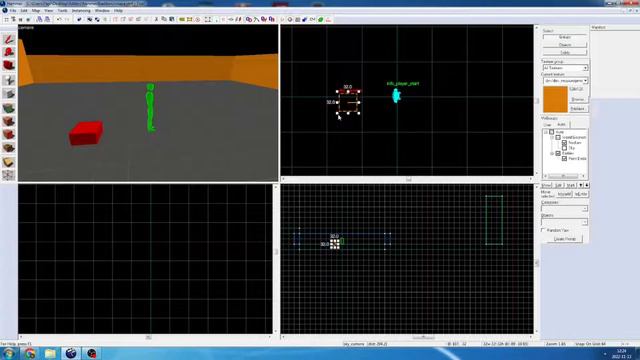
Task: Open the Current texture dropdown
Action: (565, 81)
